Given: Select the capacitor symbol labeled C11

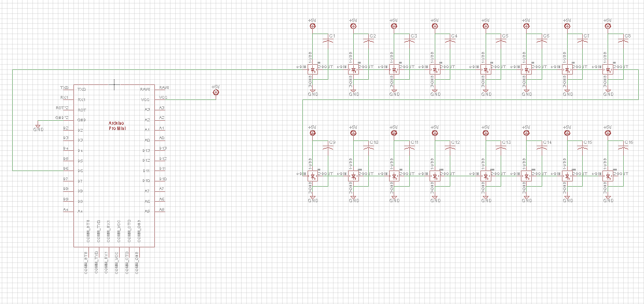Looking at the screenshot, I should 409,148.
